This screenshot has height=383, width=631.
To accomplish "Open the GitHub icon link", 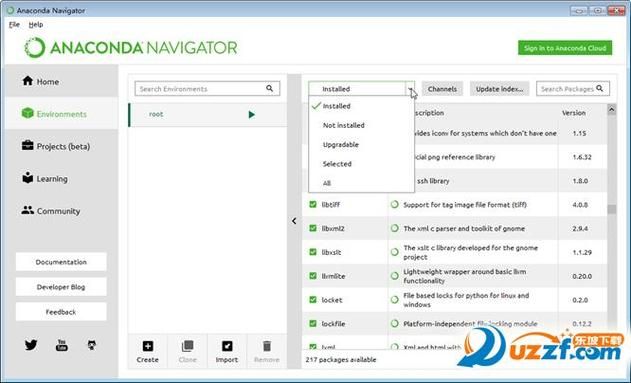I will [92, 345].
